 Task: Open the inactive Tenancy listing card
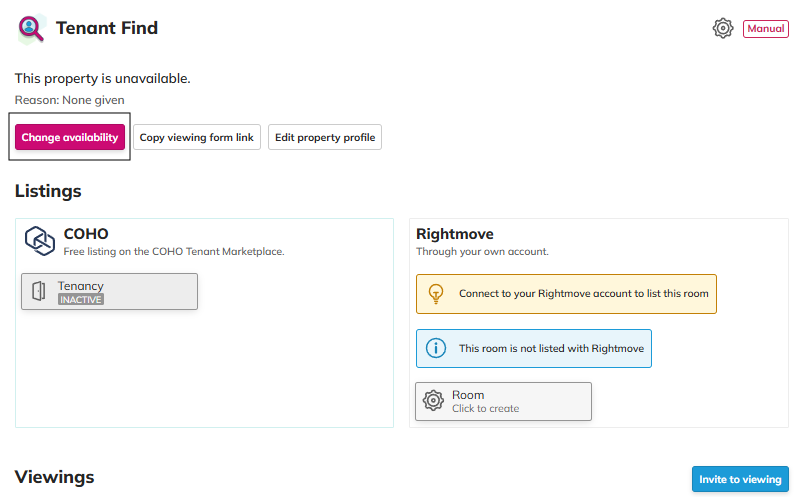110,291
